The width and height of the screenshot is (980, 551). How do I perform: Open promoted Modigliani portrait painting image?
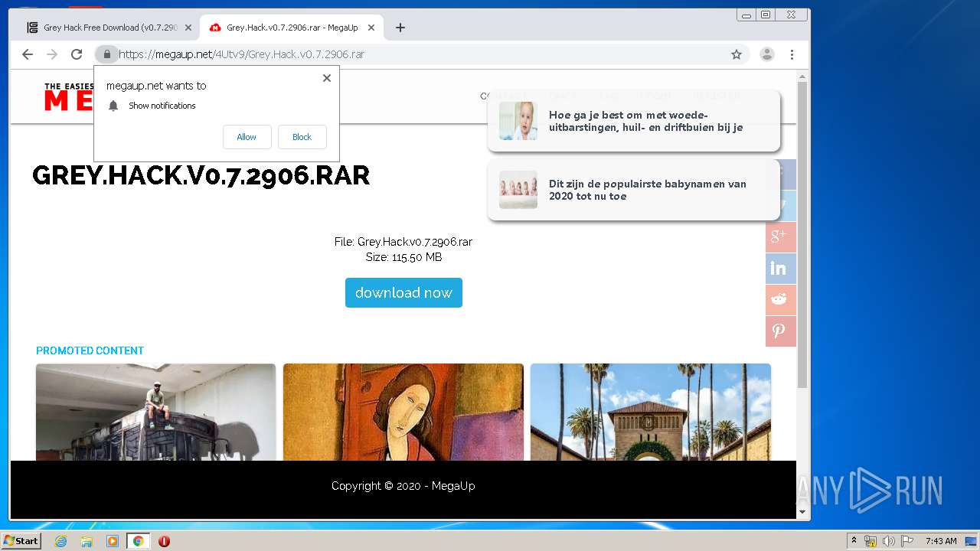(x=403, y=412)
